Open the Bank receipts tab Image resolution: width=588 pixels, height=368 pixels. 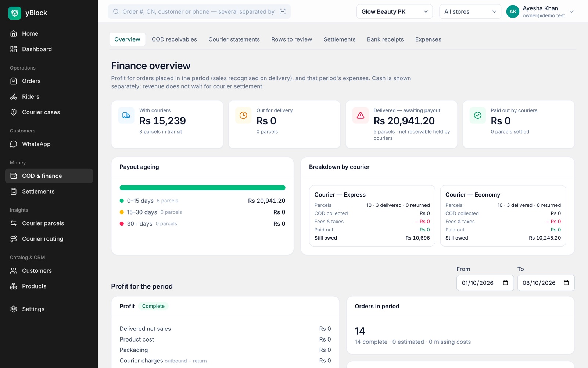[x=385, y=39]
